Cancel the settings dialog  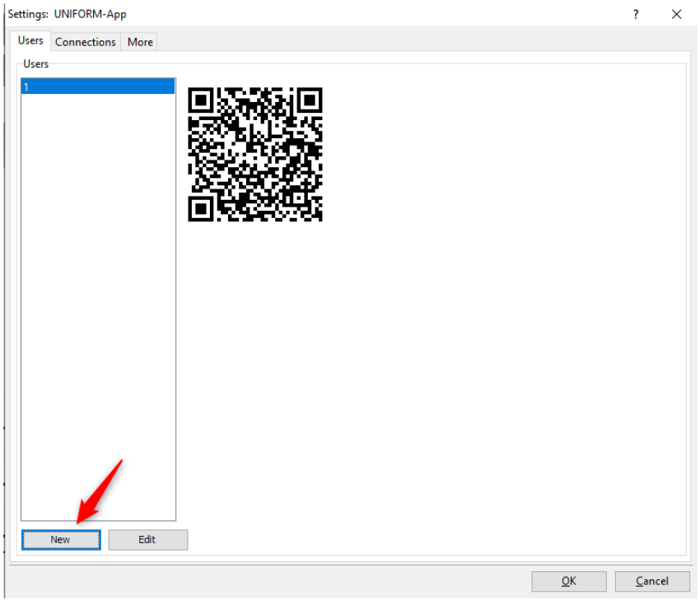(652, 581)
